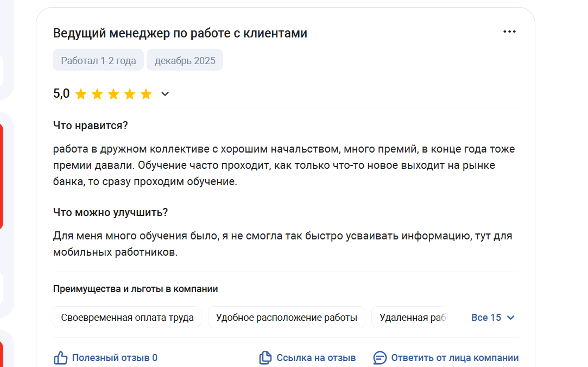Expand rating details chevron next to stars
Viewport: 588px width, 367px height.
point(165,94)
